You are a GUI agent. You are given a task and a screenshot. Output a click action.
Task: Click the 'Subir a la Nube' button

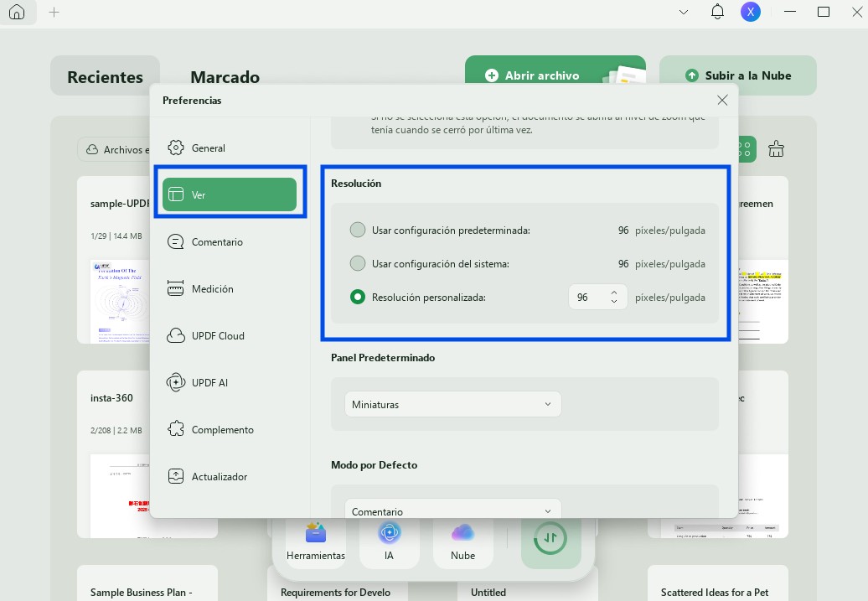point(737,75)
